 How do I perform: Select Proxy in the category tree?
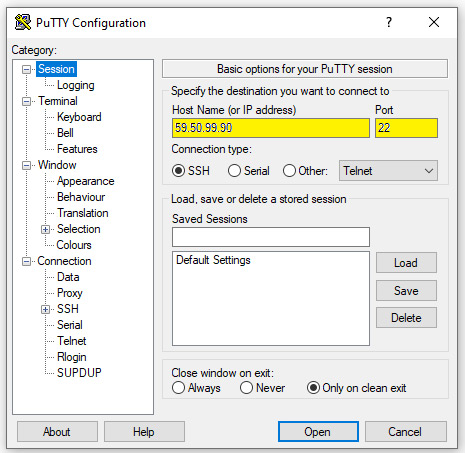[70, 293]
